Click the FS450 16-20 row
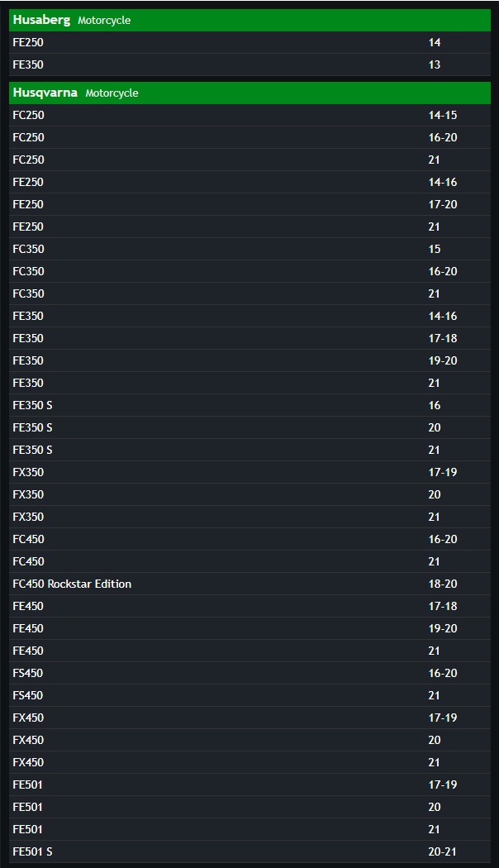 pos(249,673)
